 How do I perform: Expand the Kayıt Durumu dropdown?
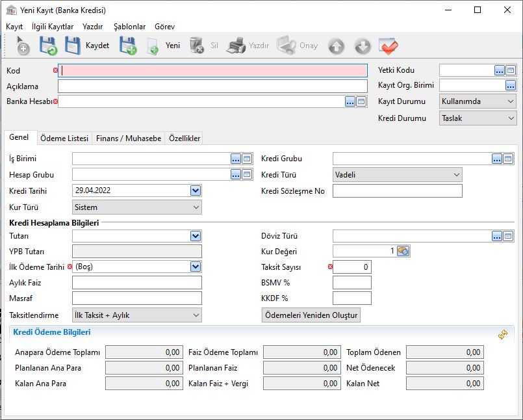point(510,101)
